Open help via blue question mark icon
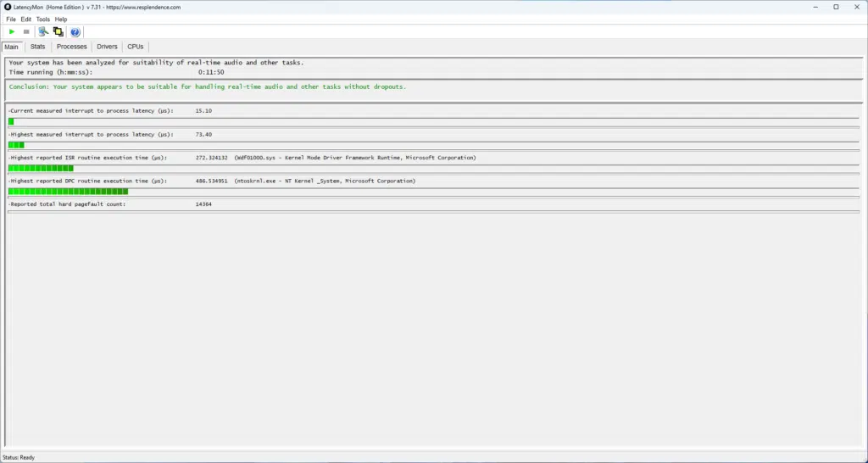 pyautogui.click(x=75, y=32)
